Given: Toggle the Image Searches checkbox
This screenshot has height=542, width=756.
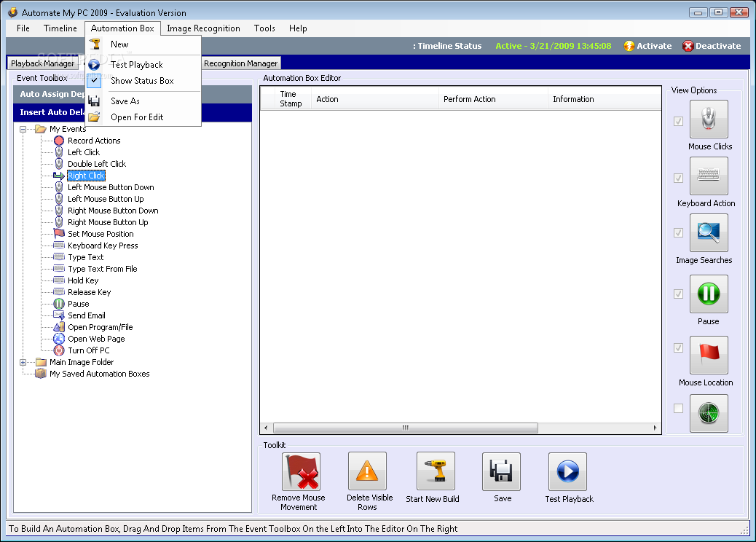Looking at the screenshot, I should (678, 232).
